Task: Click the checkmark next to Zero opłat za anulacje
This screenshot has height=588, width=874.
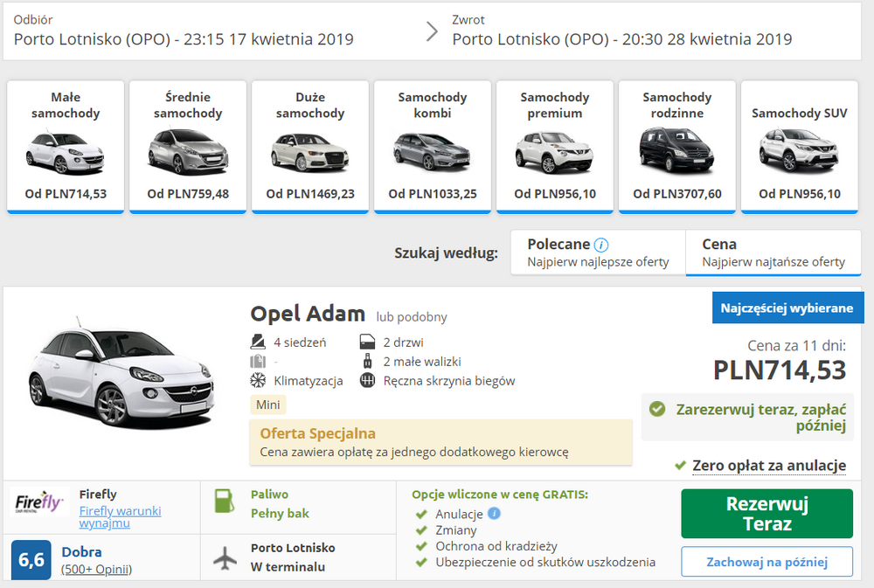Action: [x=680, y=465]
